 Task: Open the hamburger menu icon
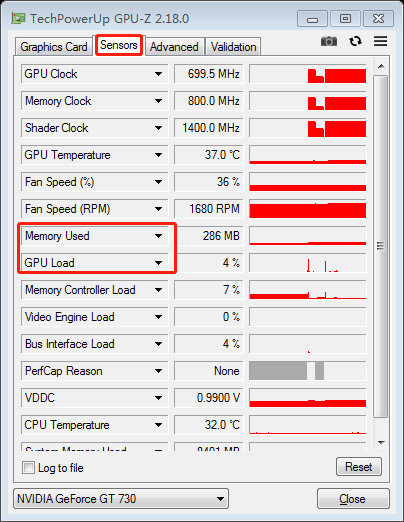(x=380, y=41)
